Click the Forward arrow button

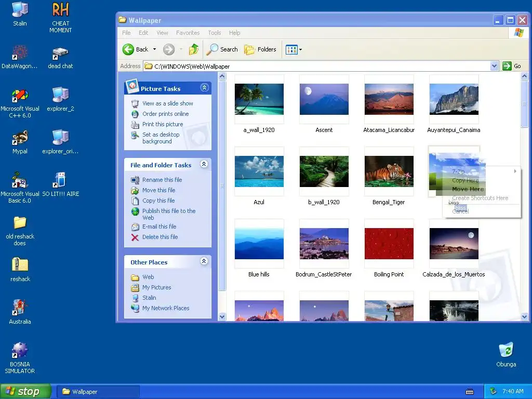[169, 49]
